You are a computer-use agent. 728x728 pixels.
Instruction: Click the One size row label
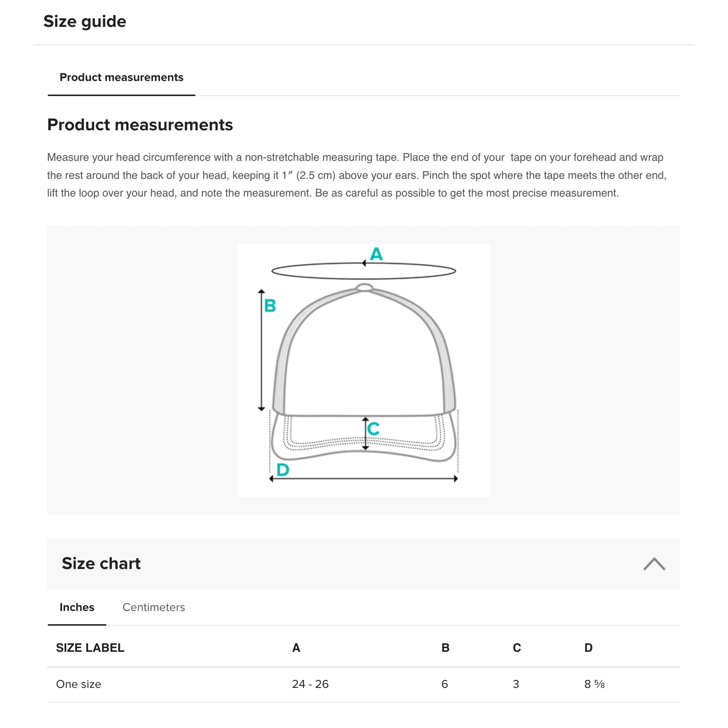click(x=79, y=684)
